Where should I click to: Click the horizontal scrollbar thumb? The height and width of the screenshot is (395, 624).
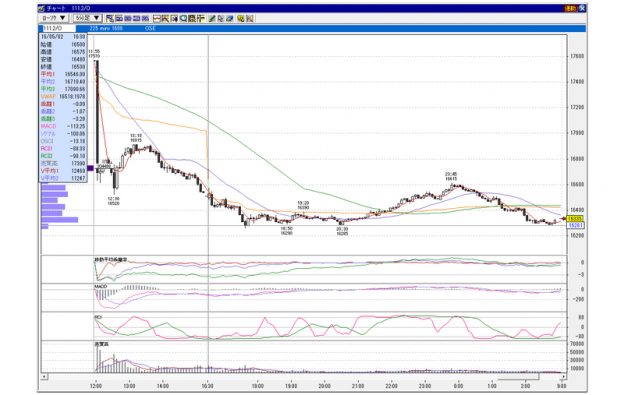(518, 376)
